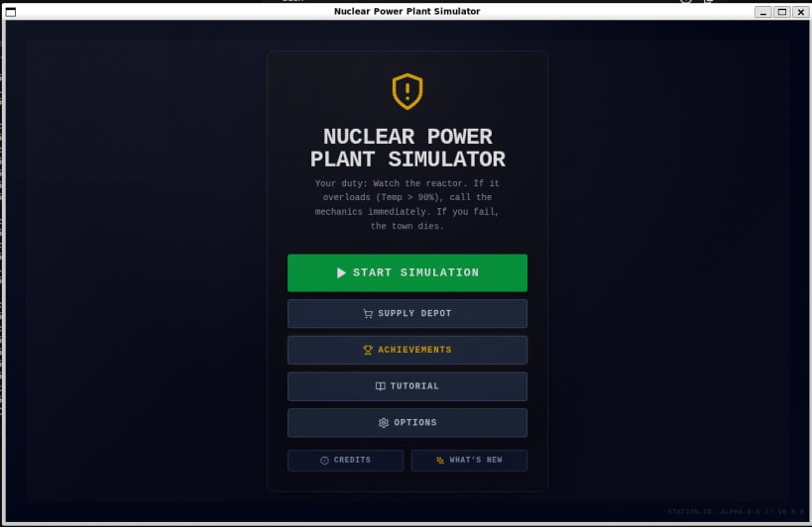Open the Options menu
Screen dimensions: 812x527
pos(407,423)
